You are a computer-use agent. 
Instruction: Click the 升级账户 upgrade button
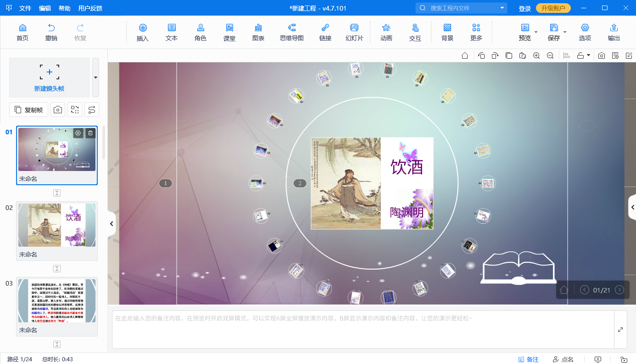point(553,8)
